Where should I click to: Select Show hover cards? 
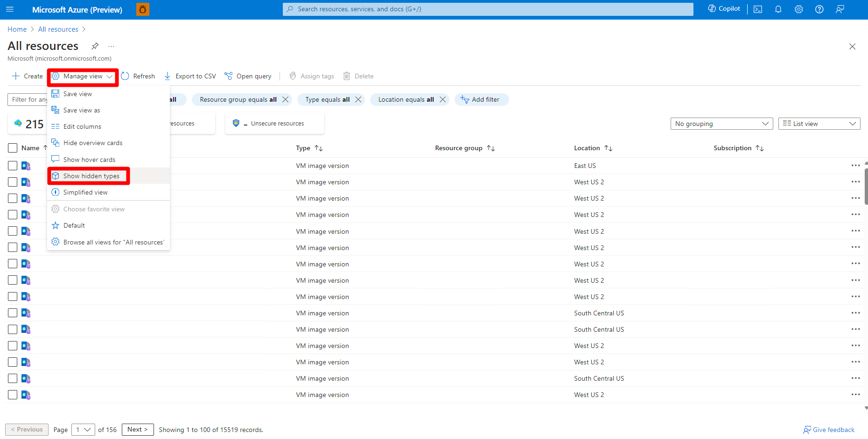click(108, 160)
